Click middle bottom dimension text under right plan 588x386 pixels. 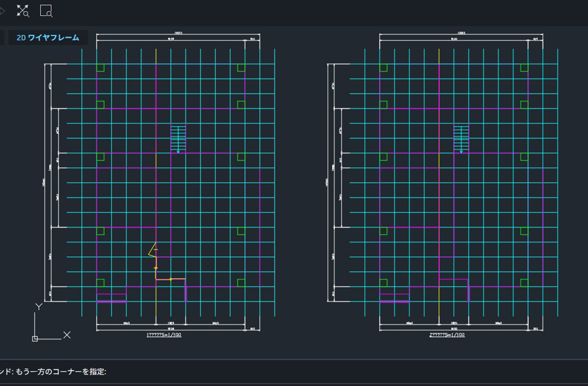454,323
